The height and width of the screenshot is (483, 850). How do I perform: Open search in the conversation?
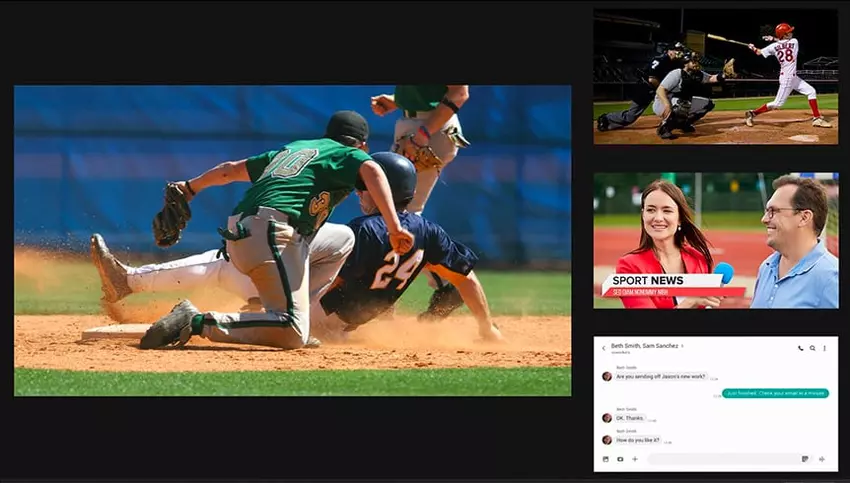(812, 348)
